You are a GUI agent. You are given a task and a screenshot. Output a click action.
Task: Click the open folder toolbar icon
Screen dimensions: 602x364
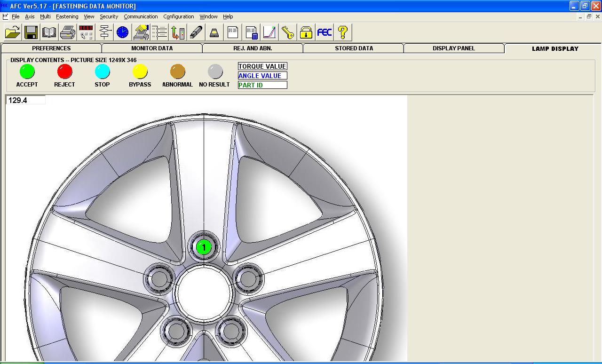point(13,32)
